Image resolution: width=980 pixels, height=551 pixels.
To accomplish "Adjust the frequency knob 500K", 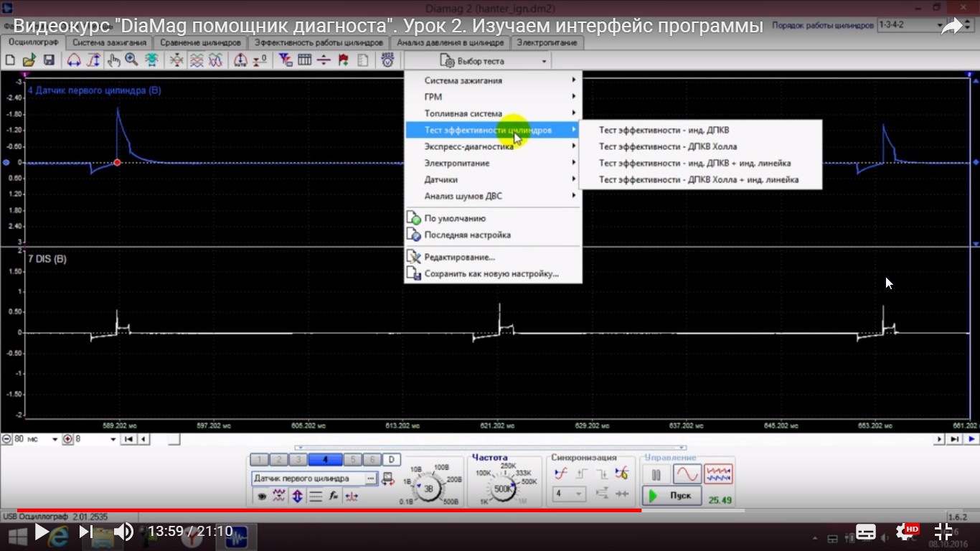I will pos(503,488).
